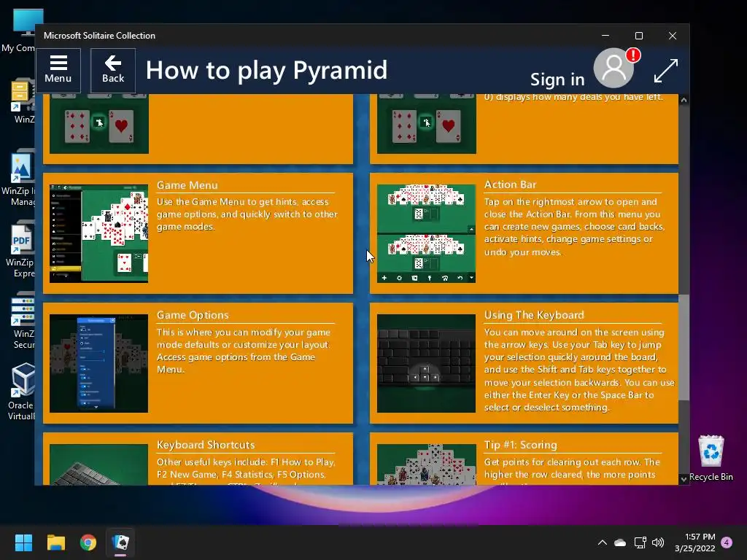Maximize the Solitaire Collection window

coord(639,36)
